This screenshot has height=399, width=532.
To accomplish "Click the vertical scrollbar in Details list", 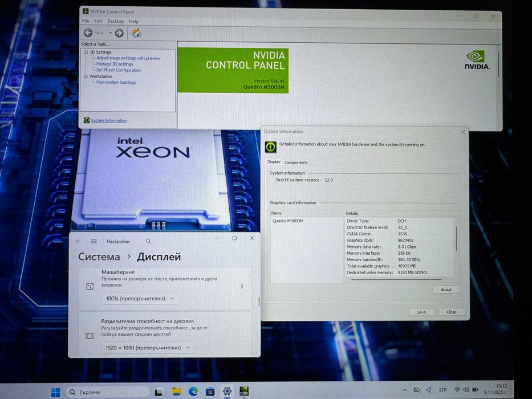I will 456,239.
